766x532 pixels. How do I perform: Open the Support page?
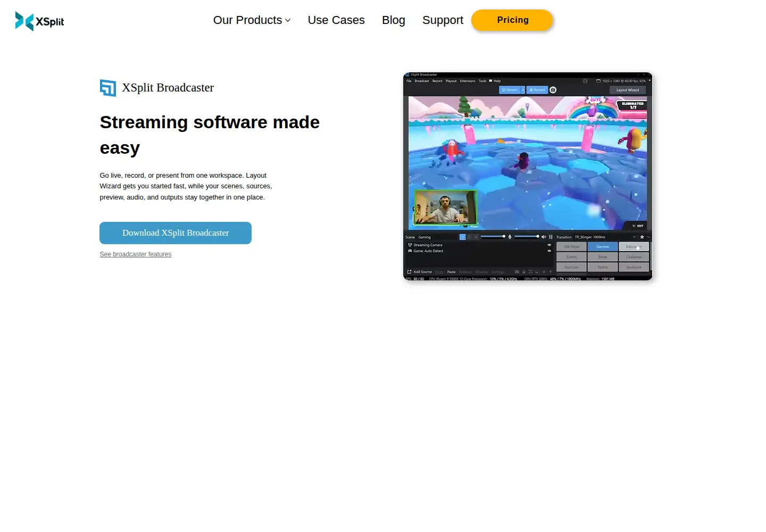pyautogui.click(x=443, y=20)
